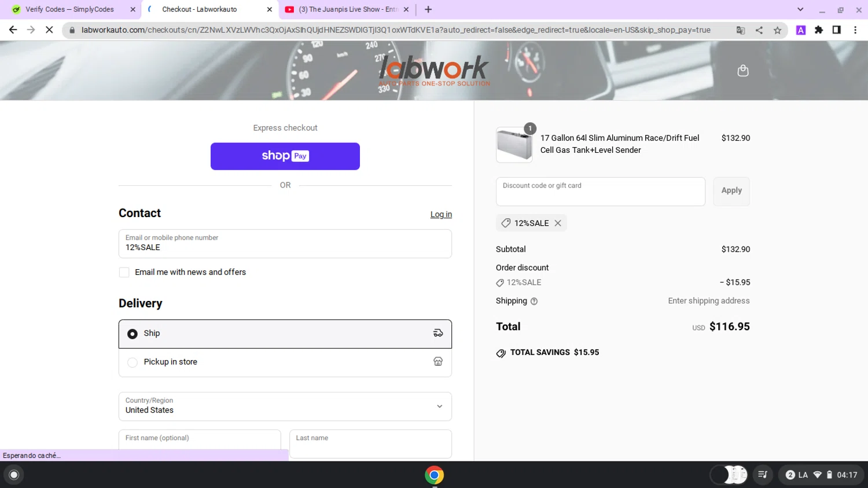The image size is (868, 488).
Task: Bookmark this page with the star icon
Action: point(777,30)
